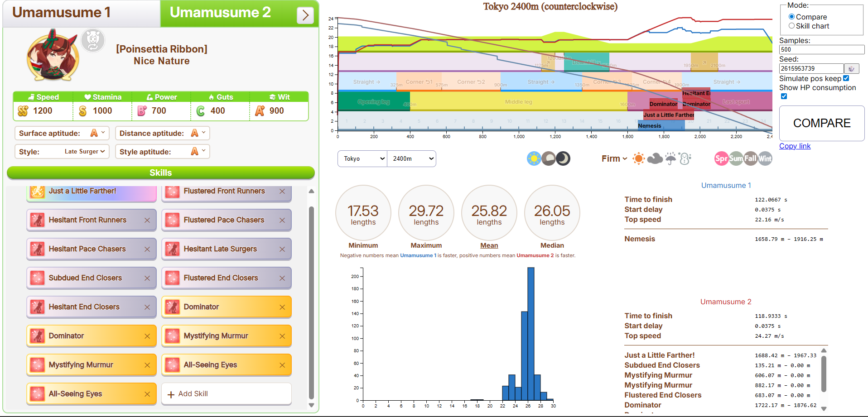Click Nemesis bar on race chart
This screenshot has height=417, width=868.
point(661,126)
